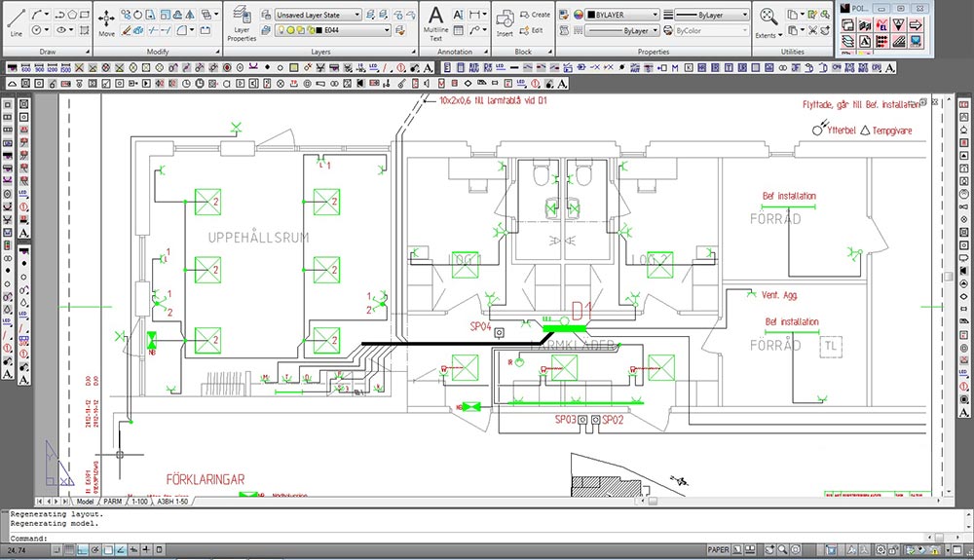Toggle Grid display in status bar
The image size is (974, 560).
pyautogui.click(x=69, y=549)
